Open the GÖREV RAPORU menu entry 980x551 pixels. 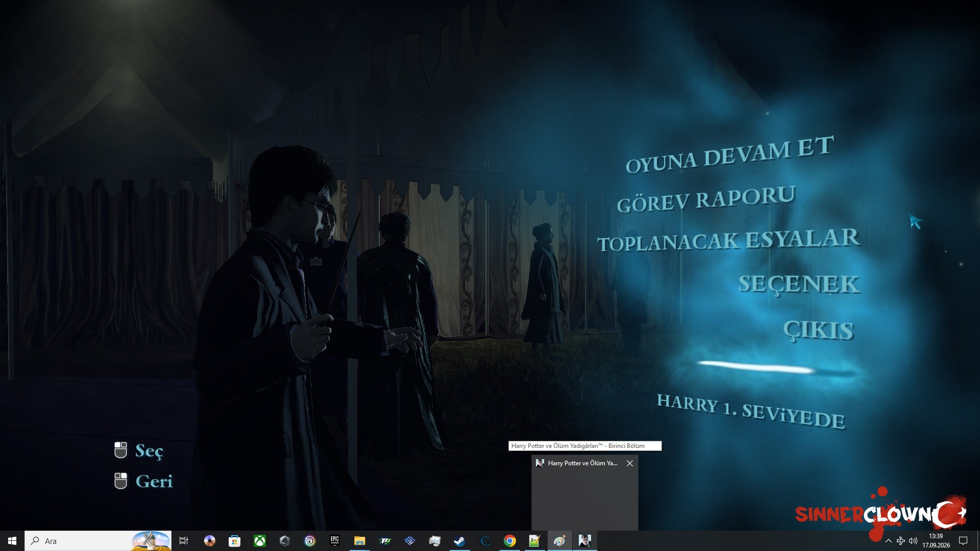pos(706,199)
